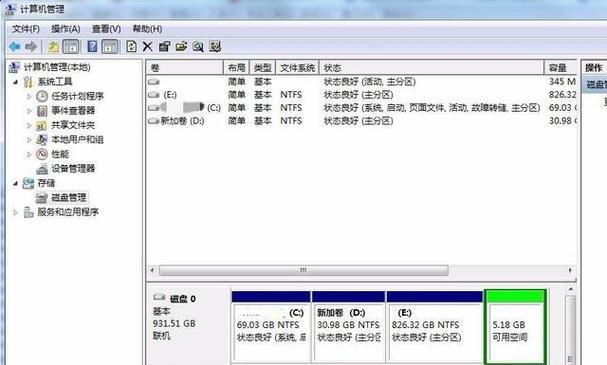Expand the 服务和应用程序 tree node
This screenshot has height=365, width=607.
click(15, 212)
